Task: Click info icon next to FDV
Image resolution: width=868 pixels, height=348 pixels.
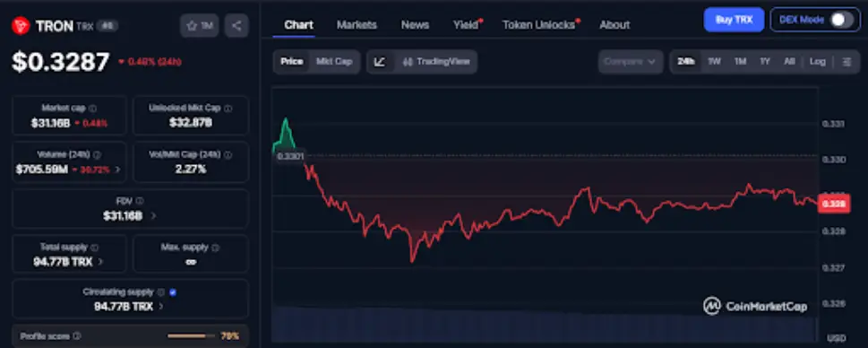Action: coord(140,201)
